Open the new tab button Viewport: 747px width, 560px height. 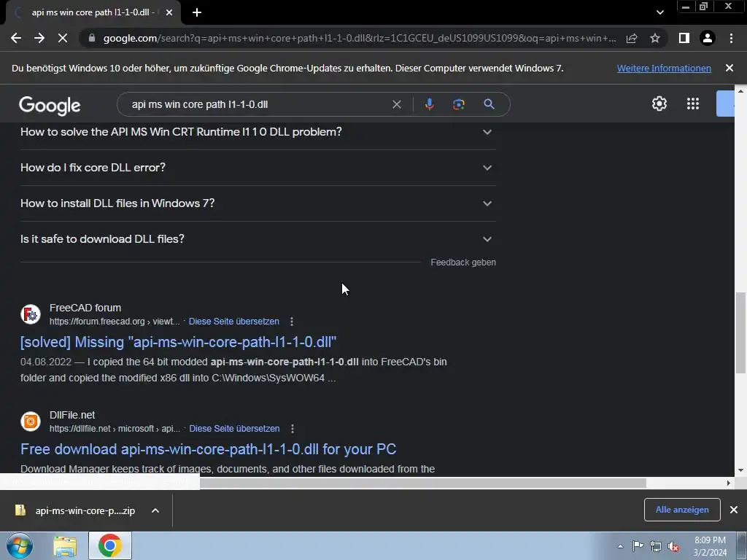[197, 13]
